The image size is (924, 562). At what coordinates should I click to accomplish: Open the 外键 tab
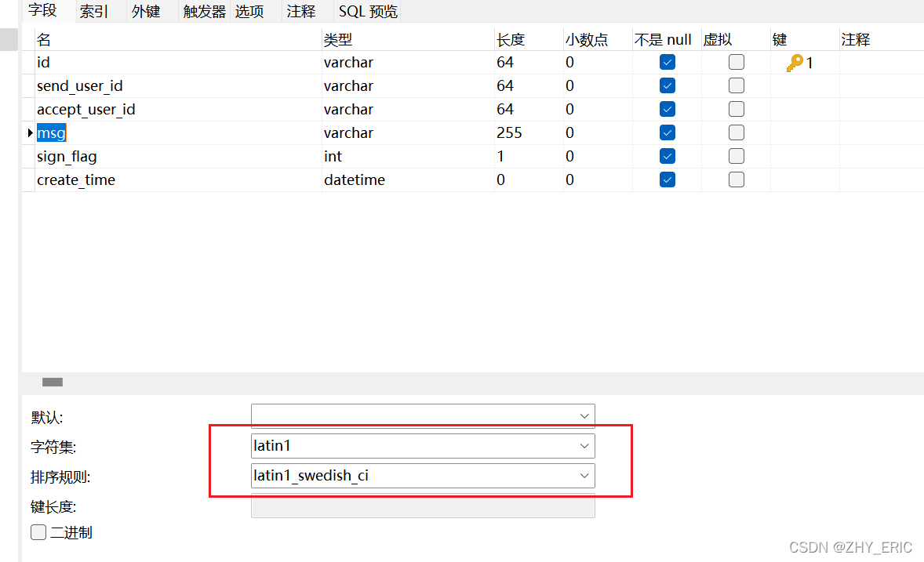[x=146, y=11]
